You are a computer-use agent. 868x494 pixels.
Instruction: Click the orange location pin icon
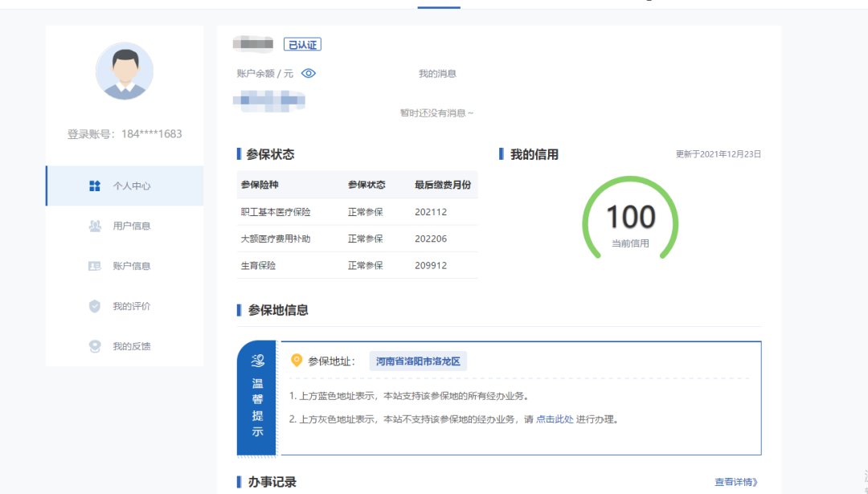[x=297, y=361]
